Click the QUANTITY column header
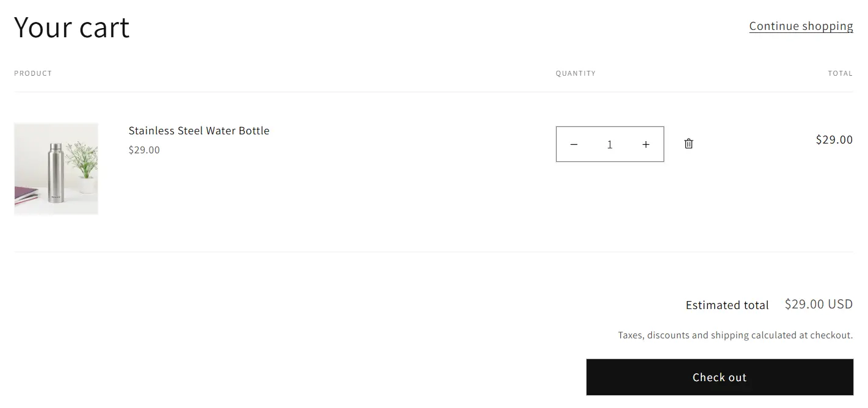This screenshot has height=408, width=868. pyautogui.click(x=575, y=73)
